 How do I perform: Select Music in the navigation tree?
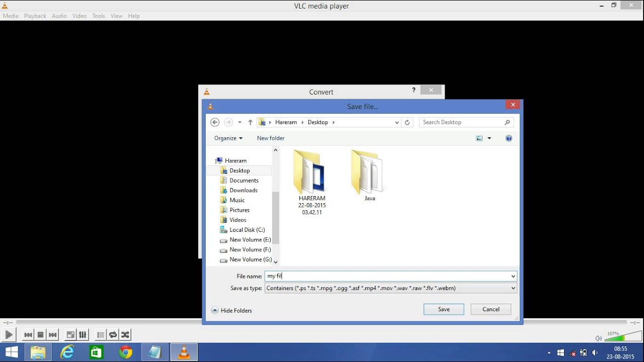(x=237, y=200)
